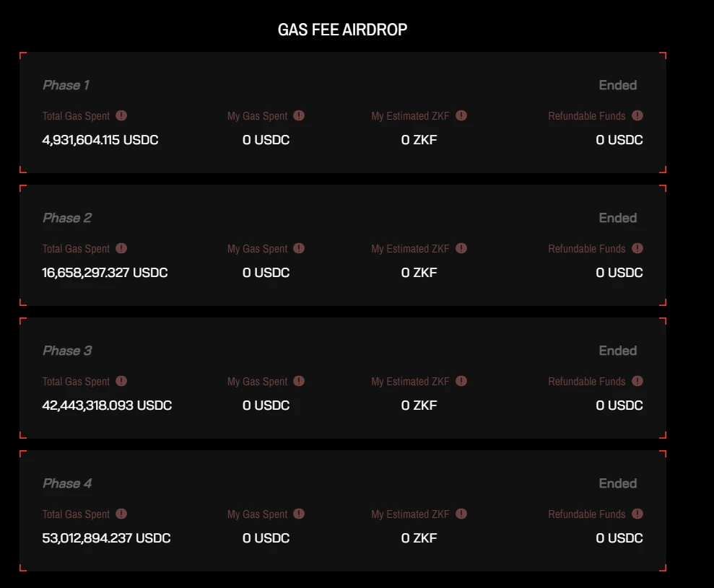Click info icon beside Phase 3 Total Gas Spent
Viewport: 714px width, 588px height.
tap(121, 381)
